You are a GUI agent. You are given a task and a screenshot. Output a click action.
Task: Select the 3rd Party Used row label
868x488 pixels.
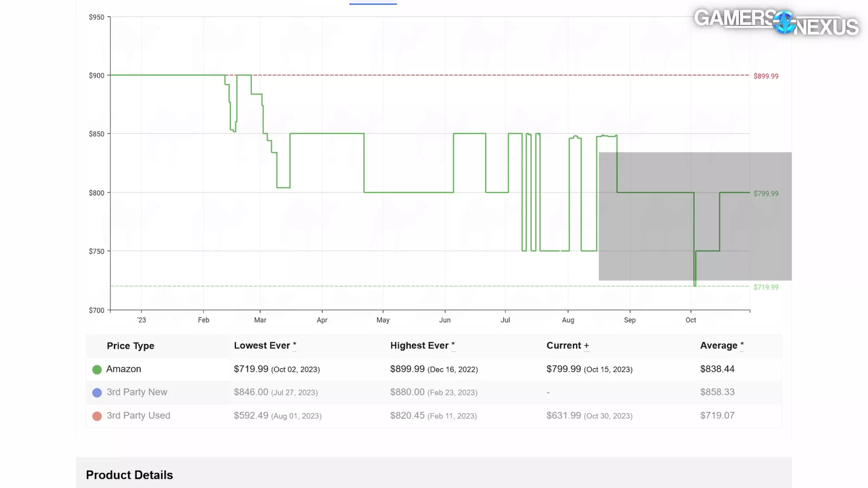138,415
